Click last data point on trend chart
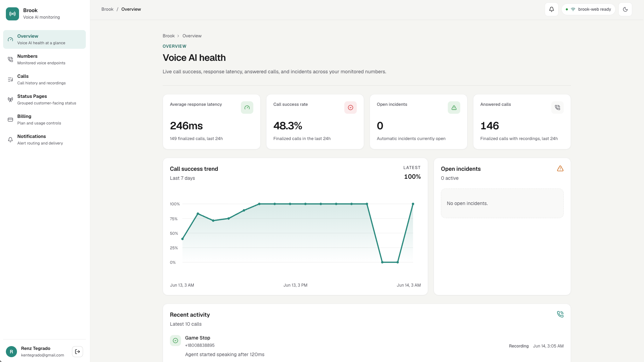 pyautogui.click(x=413, y=204)
